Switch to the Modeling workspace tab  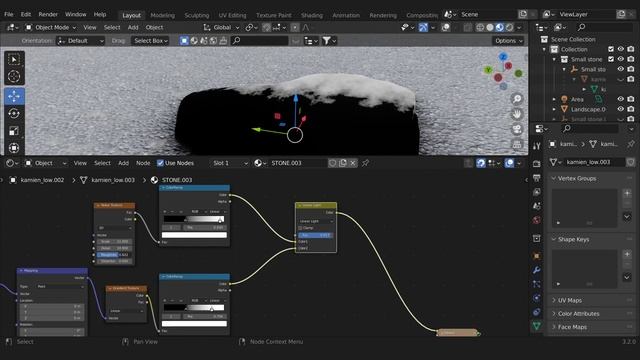[x=162, y=15]
